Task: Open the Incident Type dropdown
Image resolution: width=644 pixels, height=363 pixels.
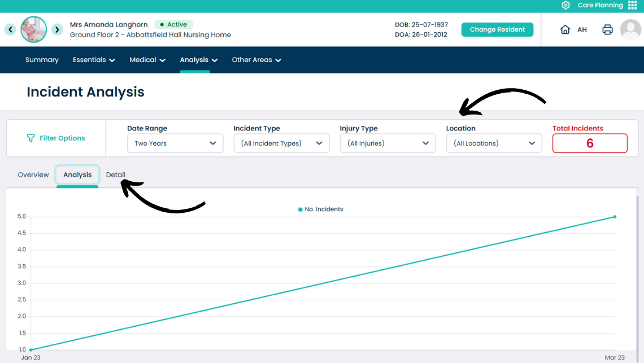Action: point(282,143)
